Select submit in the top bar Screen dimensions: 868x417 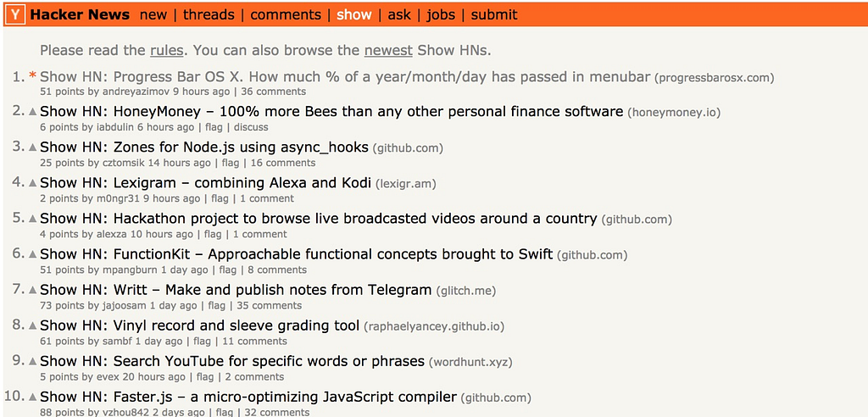(x=494, y=15)
